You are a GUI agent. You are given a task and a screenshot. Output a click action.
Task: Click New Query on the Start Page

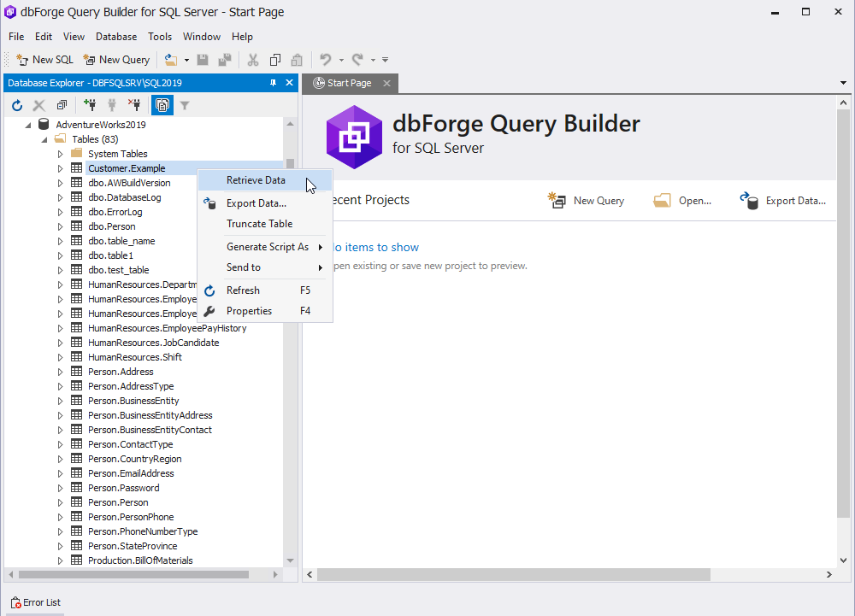[x=586, y=201]
